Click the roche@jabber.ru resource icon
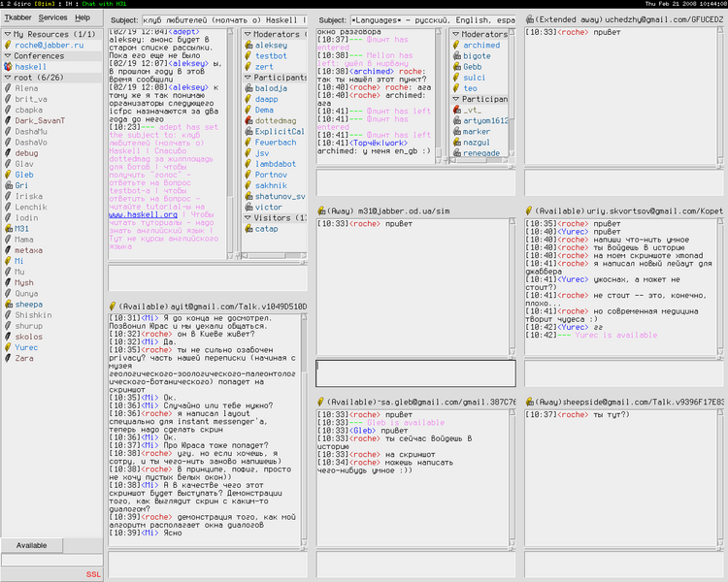Image resolution: width=728 pixels, height=582 pixels. [x=8, y=45]
